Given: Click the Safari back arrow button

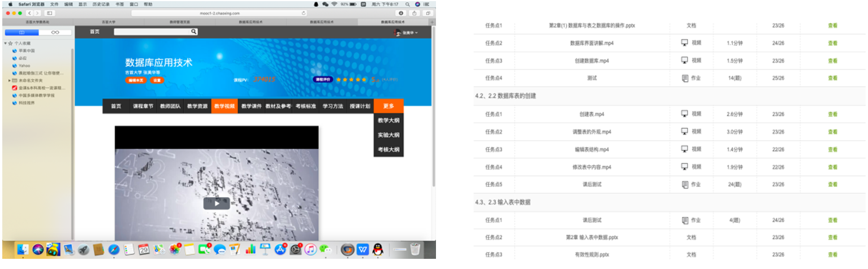Looking at the screenshot, I should [x=29, y=12].
